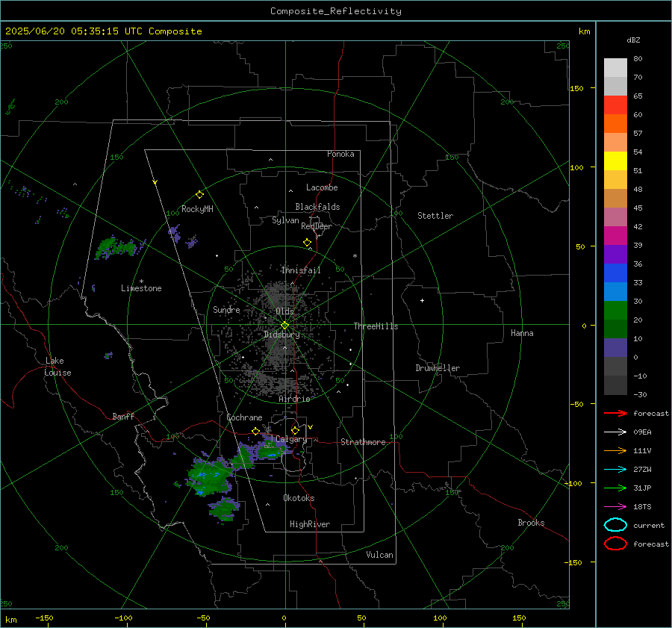The image size is (672, 628).
Task: Click the RockyMH label
Action: [197, 209]
